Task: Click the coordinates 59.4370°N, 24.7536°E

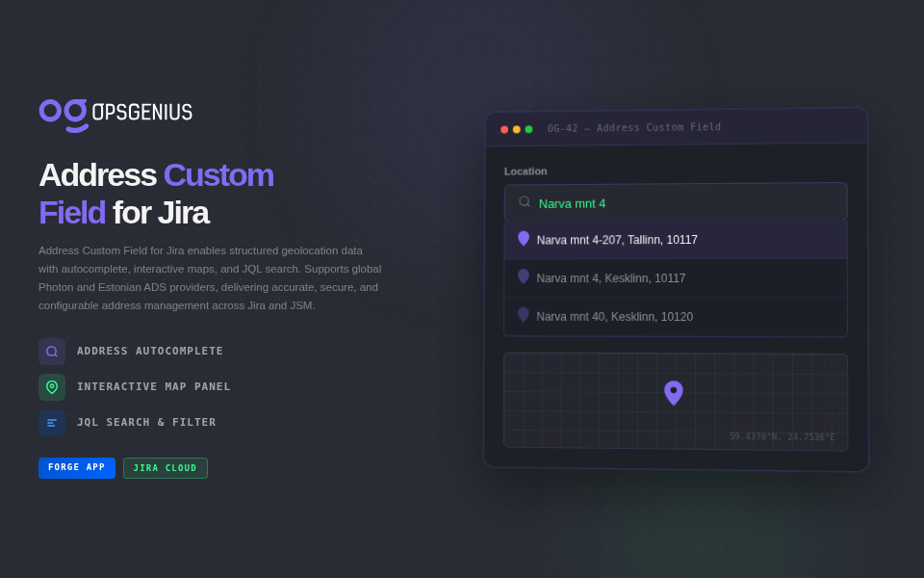Action: click(x=782, y=436)
